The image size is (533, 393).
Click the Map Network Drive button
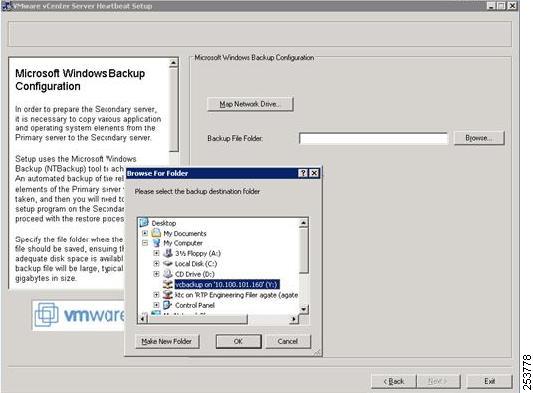pos(250,104)
